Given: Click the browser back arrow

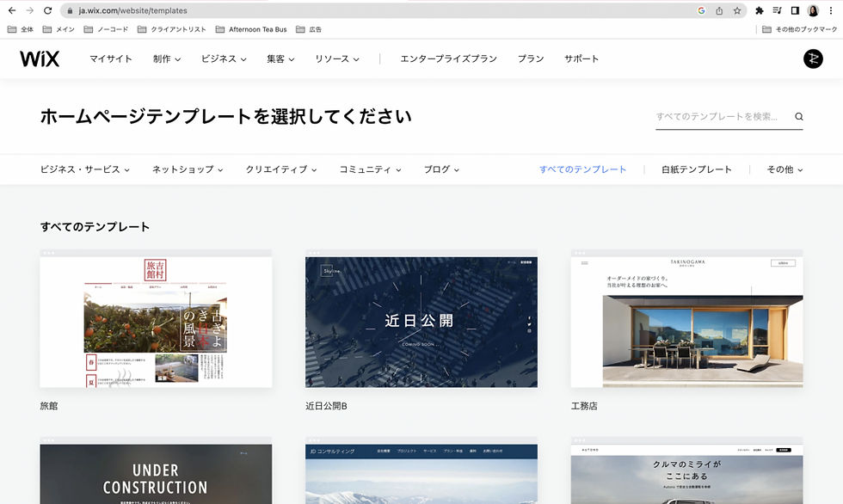Looking at the screenshot, I should click(12, 10).
